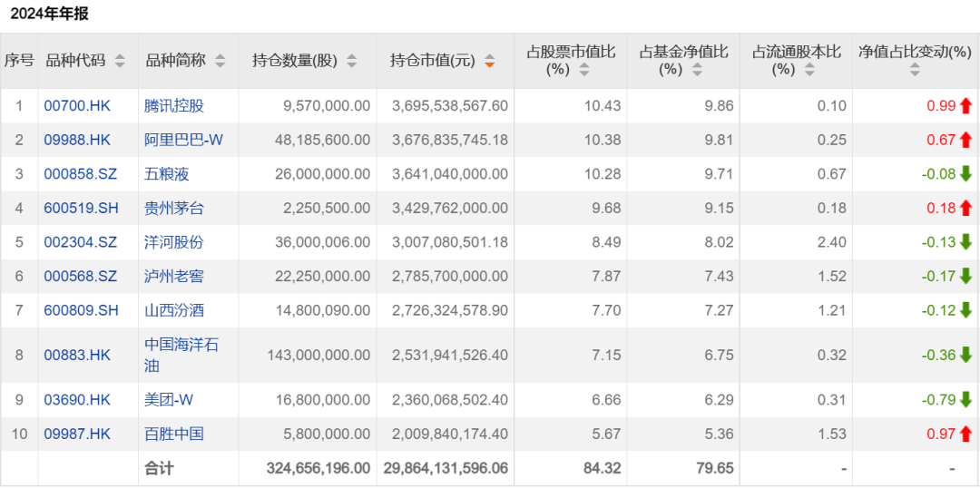
Task: Sort by 持仓数量(股) column arrows
Action: pos(352,61)
